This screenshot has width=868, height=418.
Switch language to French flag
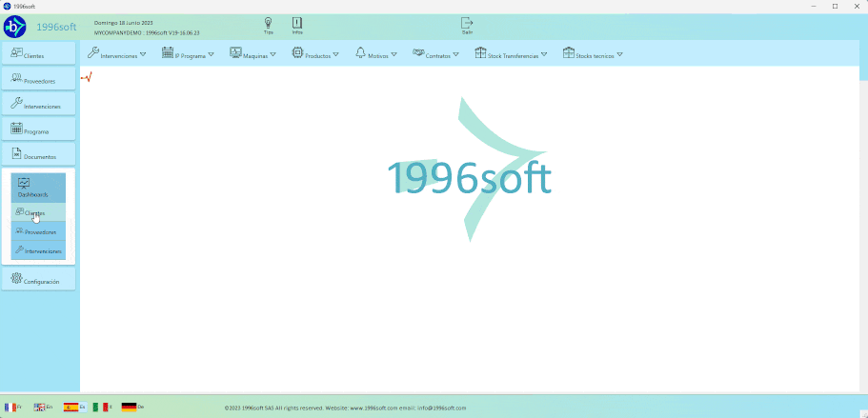[12, 407]
